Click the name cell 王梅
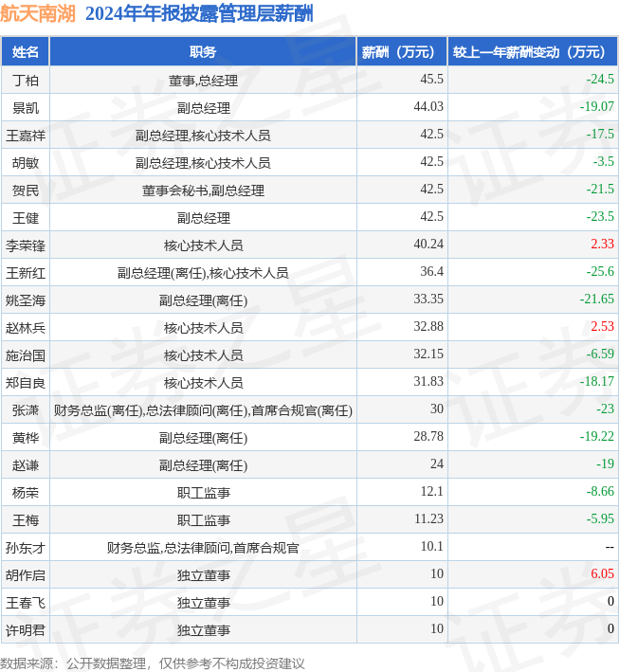 click(26, 519)
